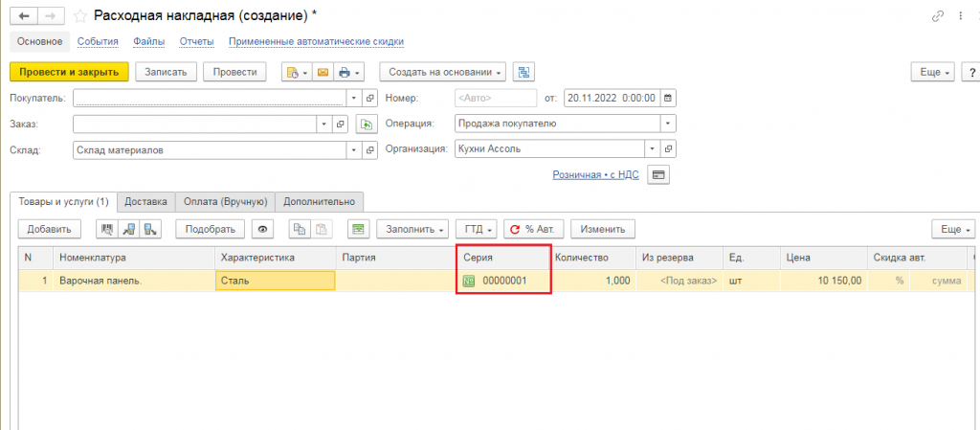Send the document by email
This screenshot has width=980, height=430.
323,72
